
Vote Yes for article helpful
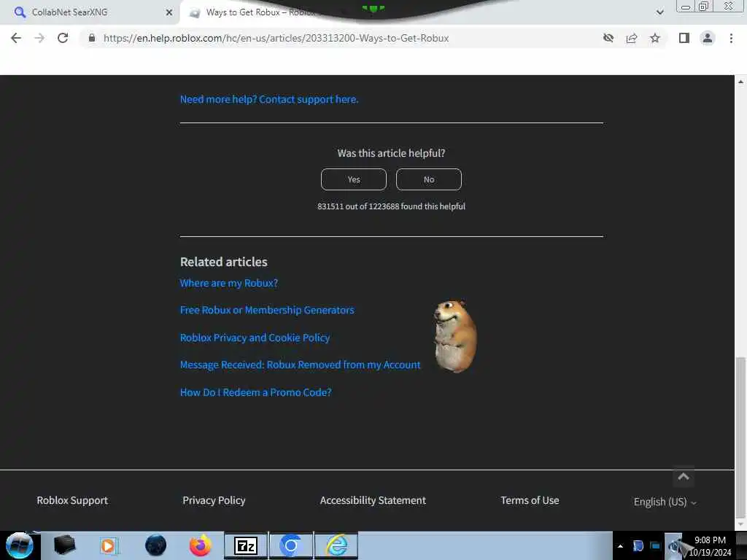pyautogui.click(x=354, y=179)
